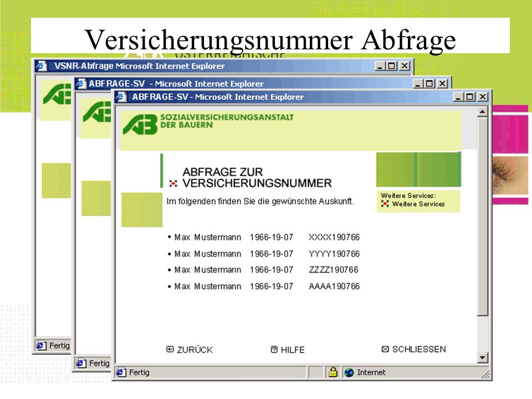The image size is (532, 399).
Task: Click the SOZIALVERSICHERUNGSANSTALT DER BAUERN header text
Action: click(227, 121)
